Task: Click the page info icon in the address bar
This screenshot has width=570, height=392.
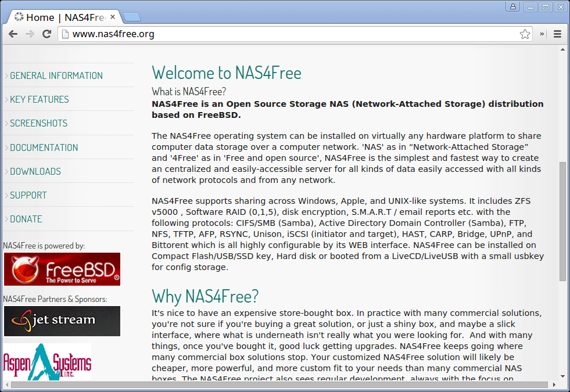Action: tap(65, 34)
